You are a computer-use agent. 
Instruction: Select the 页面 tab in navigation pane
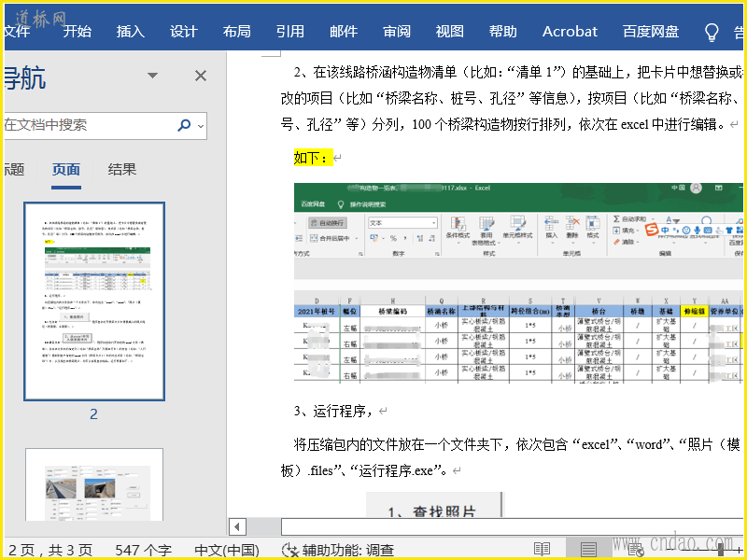point(66,169)
